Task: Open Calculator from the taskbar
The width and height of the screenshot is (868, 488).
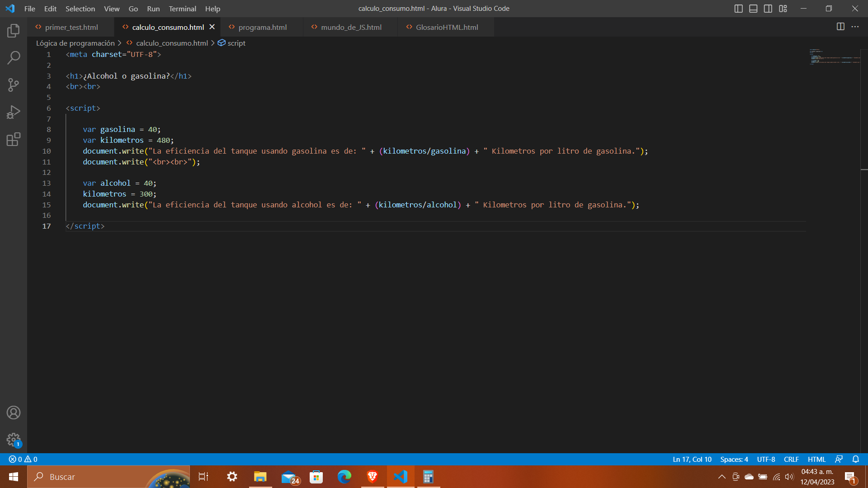Action: pos(429,477)
